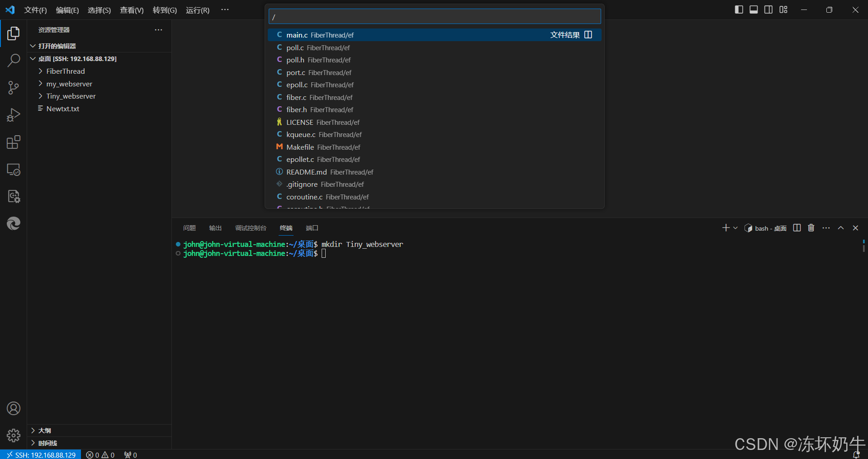
Task: Split the terminal using the split icon
Action: (797, 228)
